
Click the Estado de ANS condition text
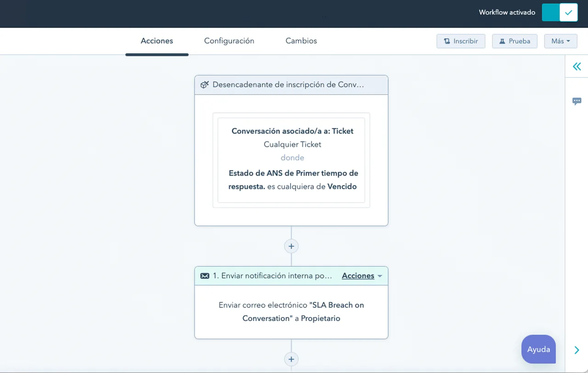(x=293, y=180)
